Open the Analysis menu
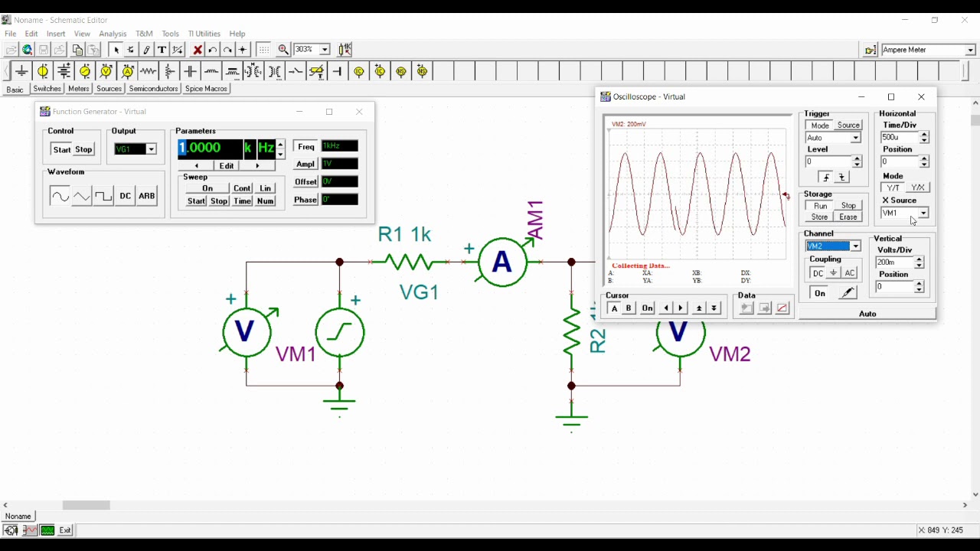 point(113,34)
